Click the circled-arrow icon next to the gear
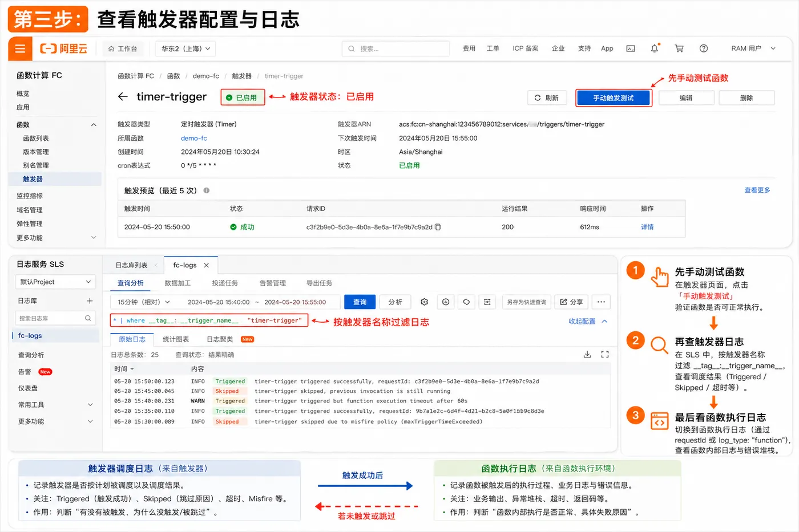The image size is (799, 532). point(446,302)
